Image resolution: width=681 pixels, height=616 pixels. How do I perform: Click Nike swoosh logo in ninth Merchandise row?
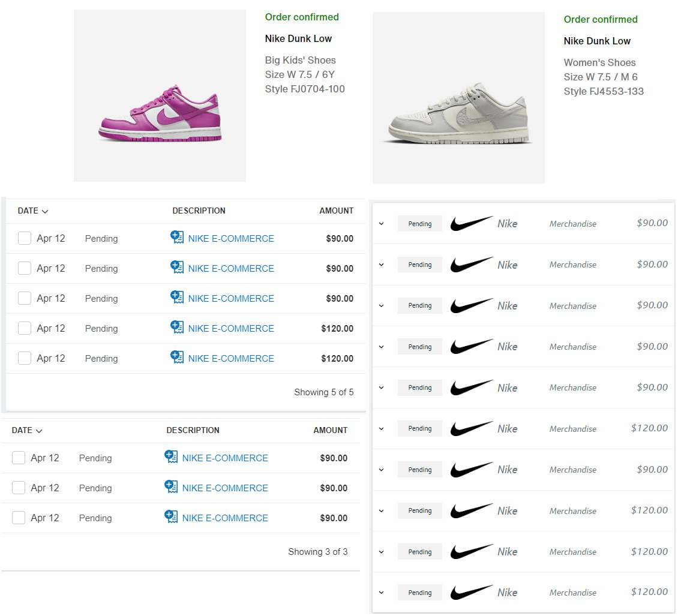coord(472,552)
